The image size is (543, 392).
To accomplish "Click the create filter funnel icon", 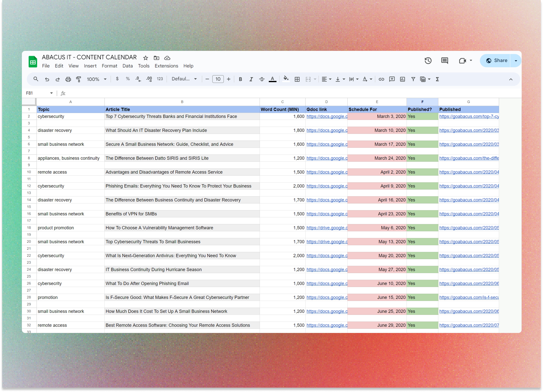I will tap(413, 79).
